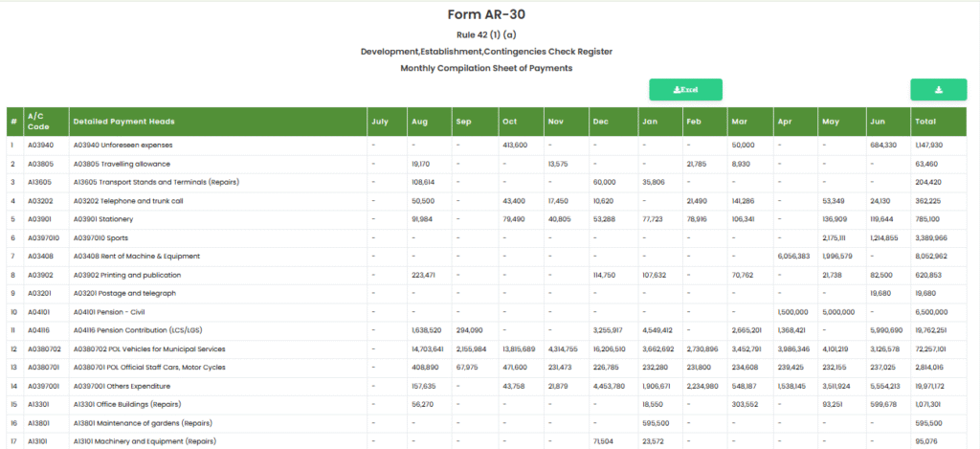Click the A/C Code column header
Viewport: 980px width, 449px height.
tap(38, 122)
